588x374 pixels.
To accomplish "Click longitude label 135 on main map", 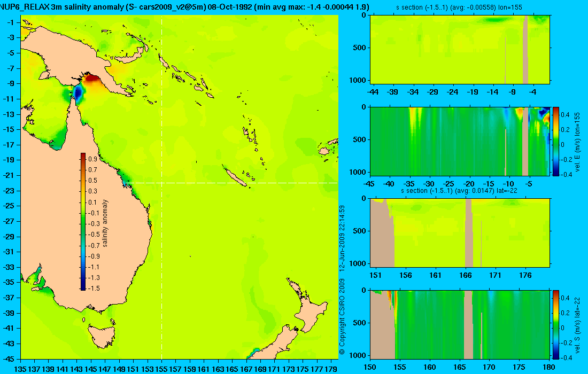I will point(20,369).
